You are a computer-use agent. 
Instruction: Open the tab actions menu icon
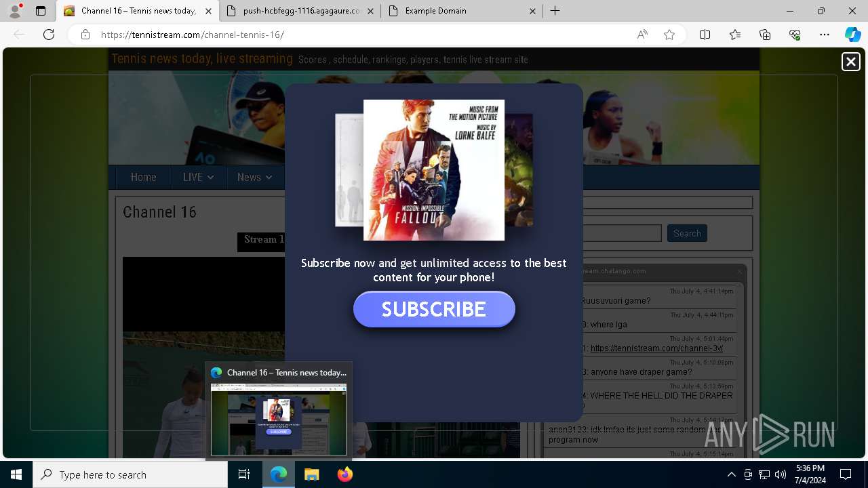click(41, 11)
